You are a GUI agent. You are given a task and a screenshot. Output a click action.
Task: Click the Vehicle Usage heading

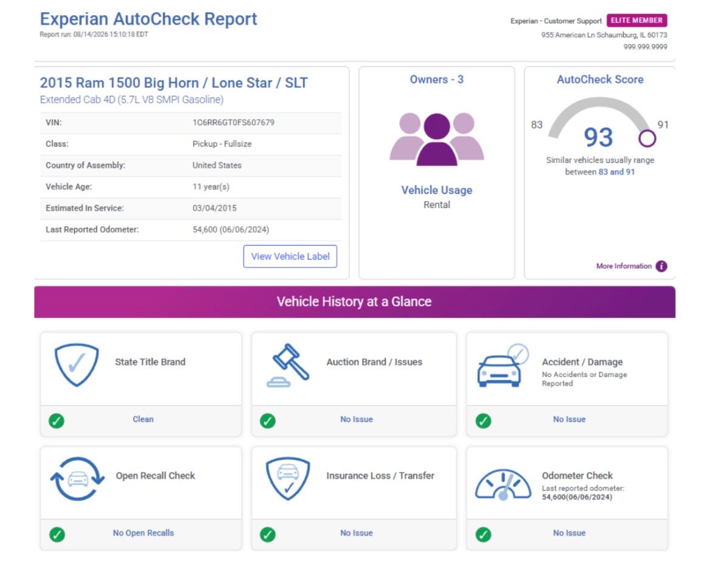coord(436,190)
